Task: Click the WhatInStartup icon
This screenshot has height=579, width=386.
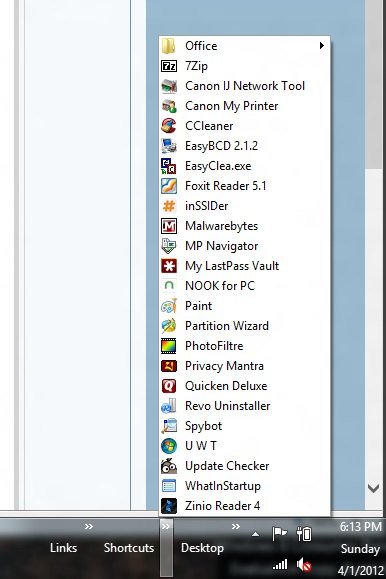Action: [169, 486]
